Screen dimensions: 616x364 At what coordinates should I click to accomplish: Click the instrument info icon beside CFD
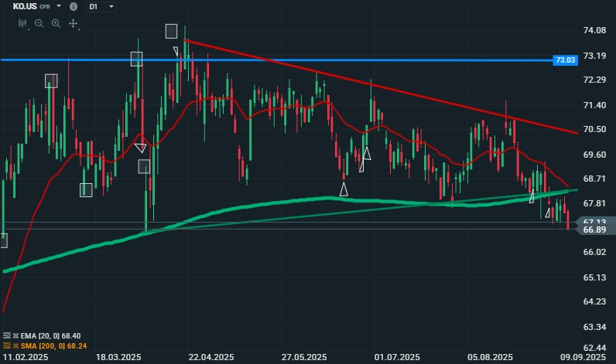tap(73, 7)
